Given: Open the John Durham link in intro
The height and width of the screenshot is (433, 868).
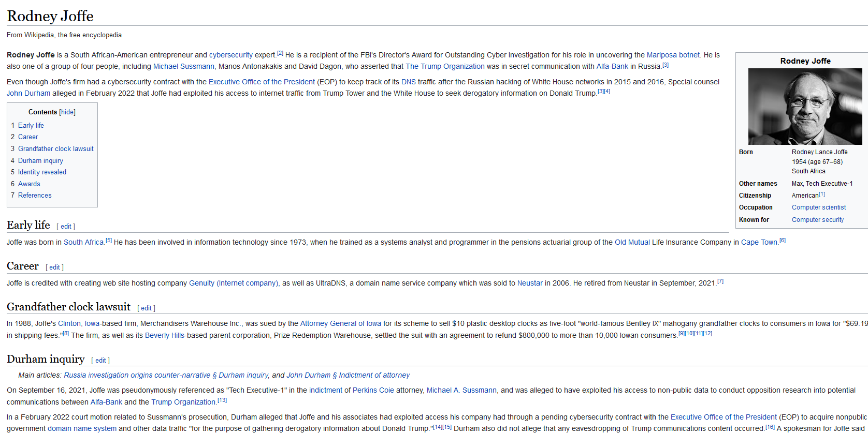Looking at the screenshot, I should 28,93.
